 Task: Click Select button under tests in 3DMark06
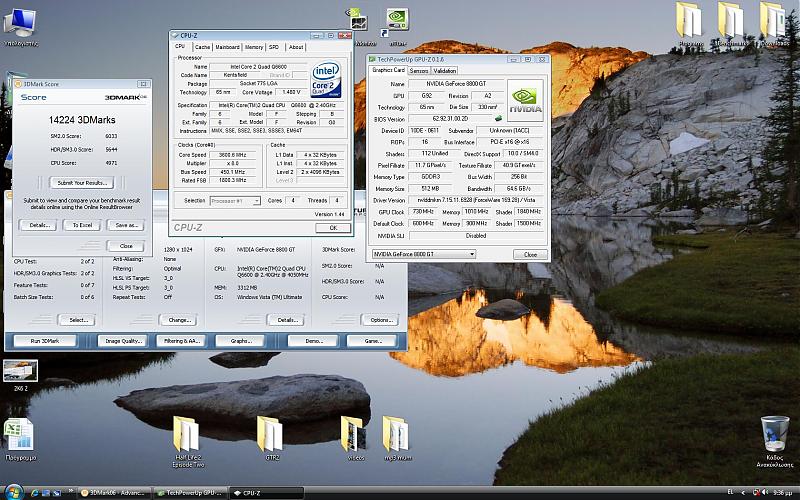(78, 320)
